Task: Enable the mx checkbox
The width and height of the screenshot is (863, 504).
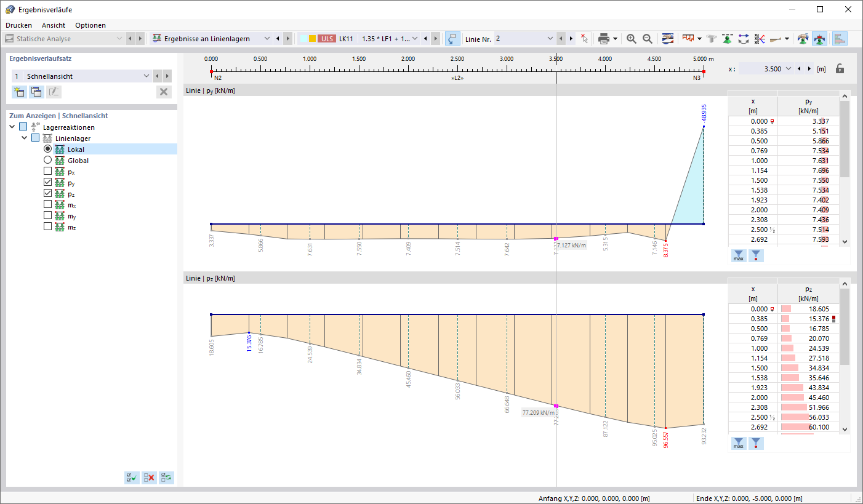Action: coord(47,204)
